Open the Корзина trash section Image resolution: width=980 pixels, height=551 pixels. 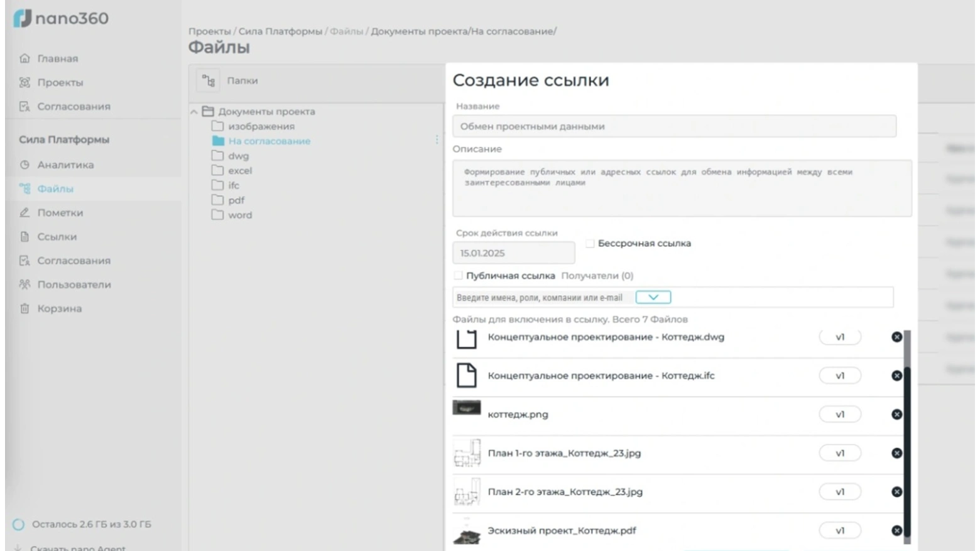[59, 308]
